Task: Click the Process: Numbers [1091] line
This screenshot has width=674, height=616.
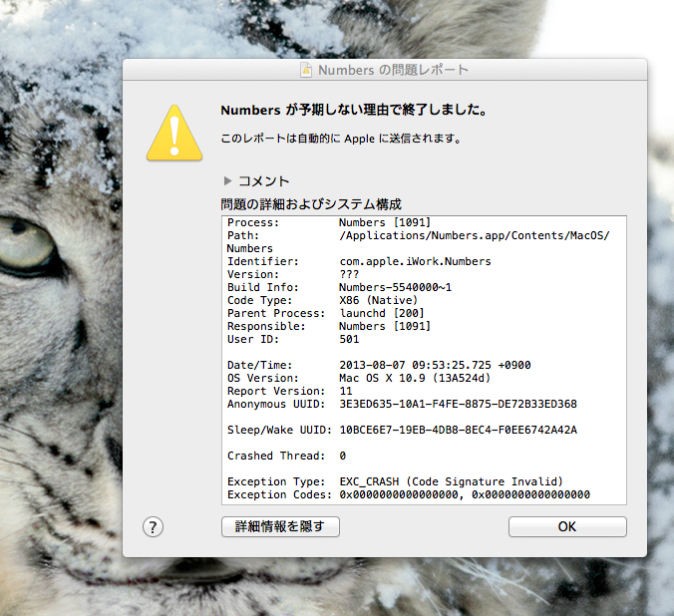Action: [329, 222]
